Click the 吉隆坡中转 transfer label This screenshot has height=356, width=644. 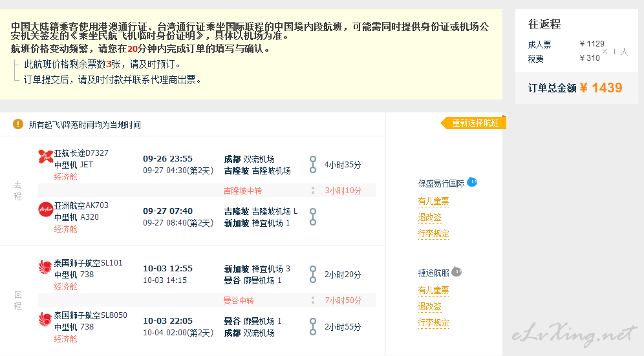click(242, 191)
